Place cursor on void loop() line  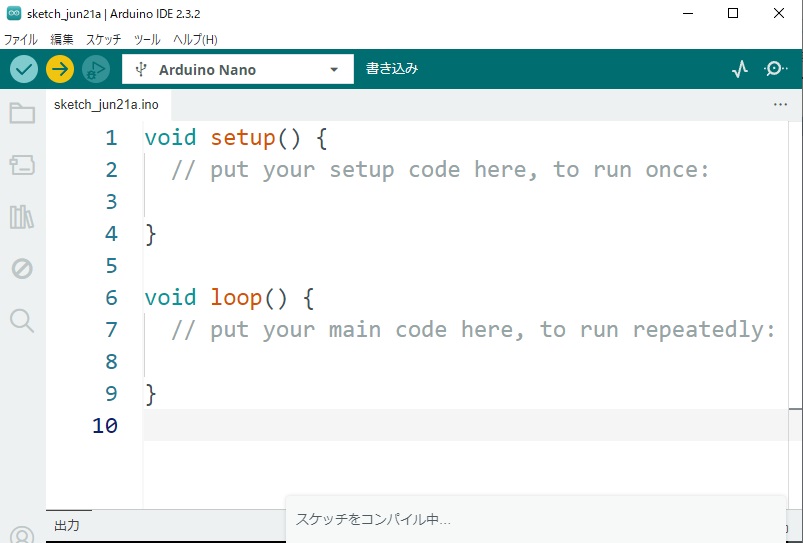coord(229,298)
